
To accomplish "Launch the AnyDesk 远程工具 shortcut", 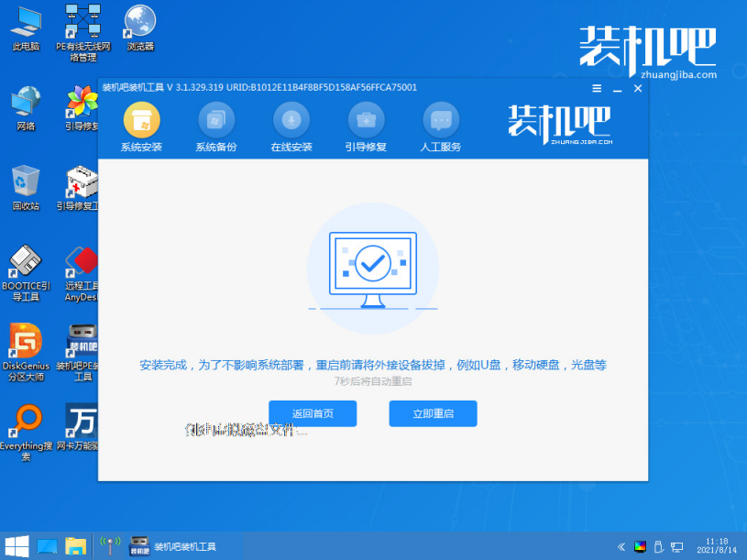I will pos(82,273).
